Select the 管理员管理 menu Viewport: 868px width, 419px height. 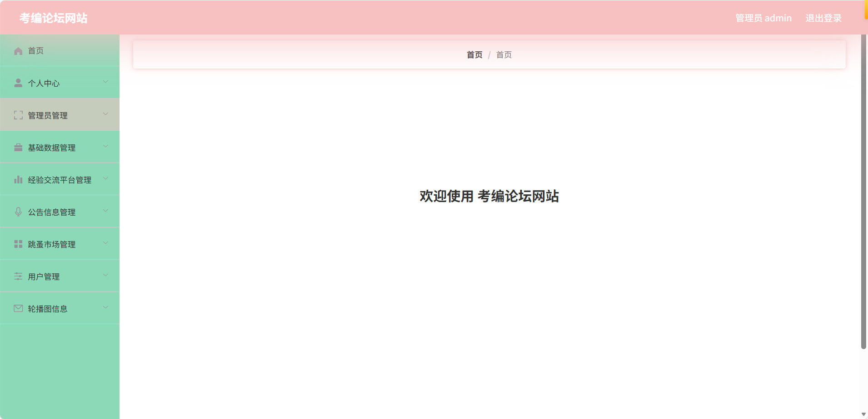pos(60,115)
